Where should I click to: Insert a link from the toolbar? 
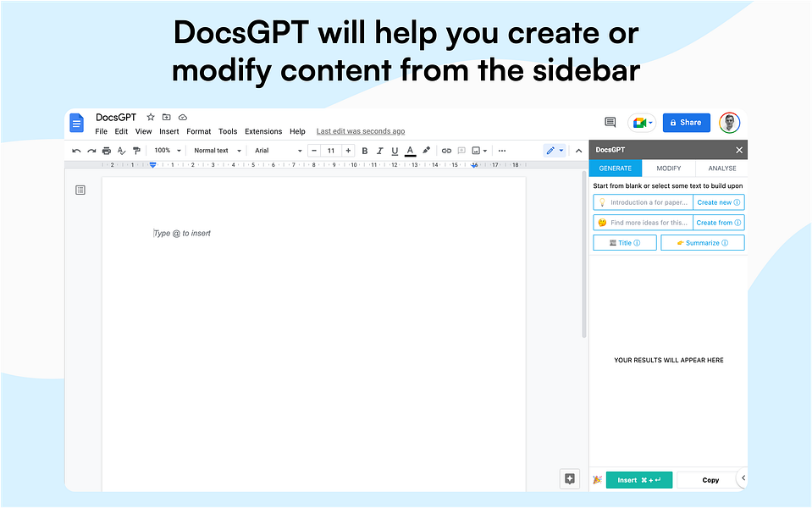(x=446, y=151)
